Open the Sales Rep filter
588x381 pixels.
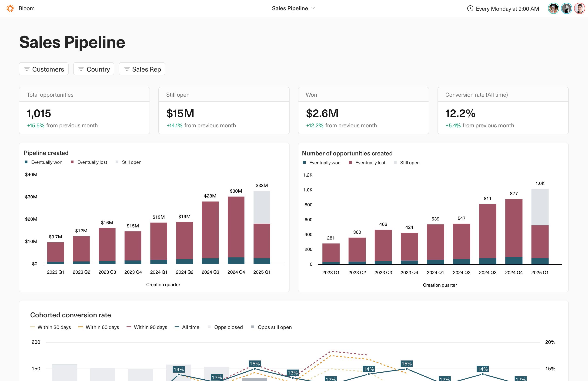pyautogui.click(x=142, y=69)
